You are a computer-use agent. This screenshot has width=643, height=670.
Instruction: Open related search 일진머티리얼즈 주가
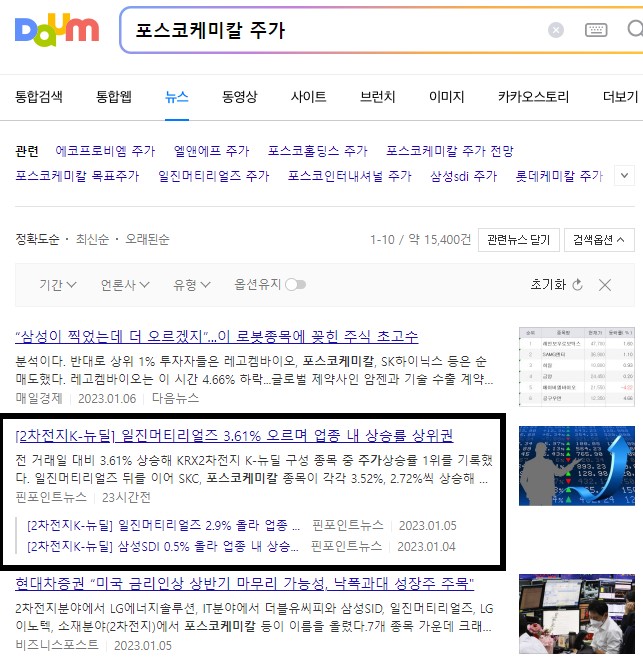(x=214, y=176)
